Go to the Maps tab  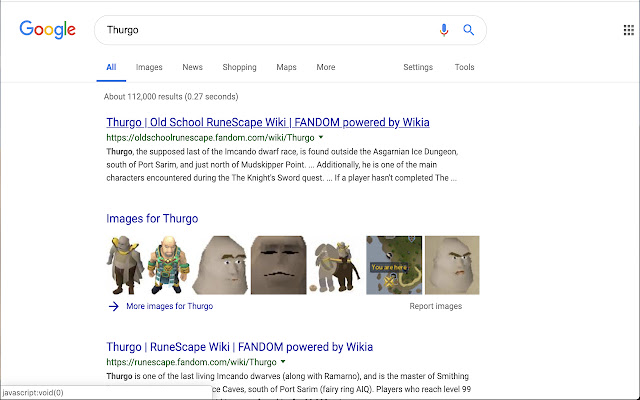coord(286,67)
